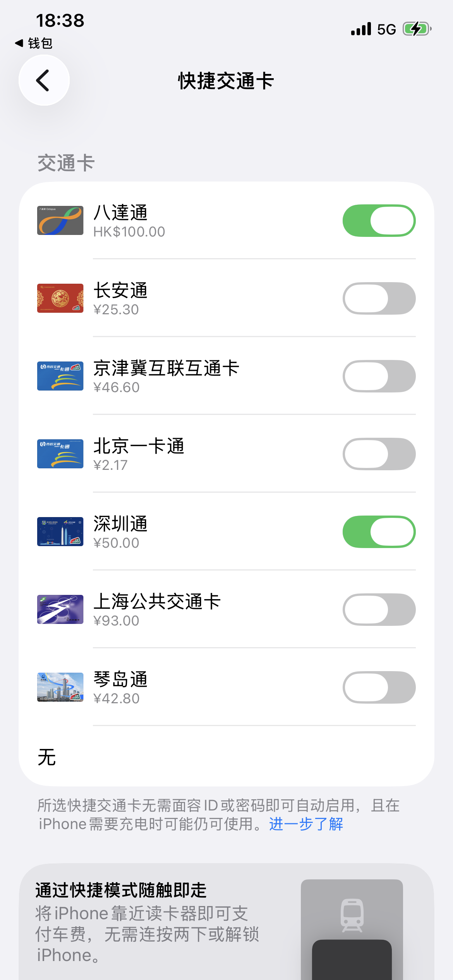Switch on the 北京一卡通 toggle
Screen dimensions: 453x980
(x=379, y=454)
